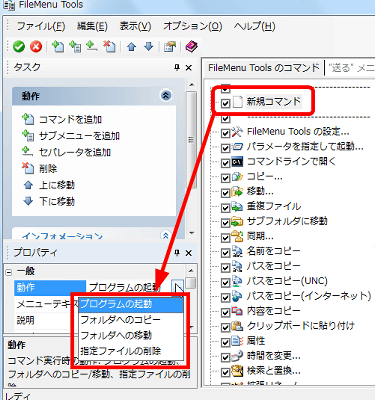The image size is (375, 400).
Task: Click the toolbar Move up arrow
Action: coord(132,47)
